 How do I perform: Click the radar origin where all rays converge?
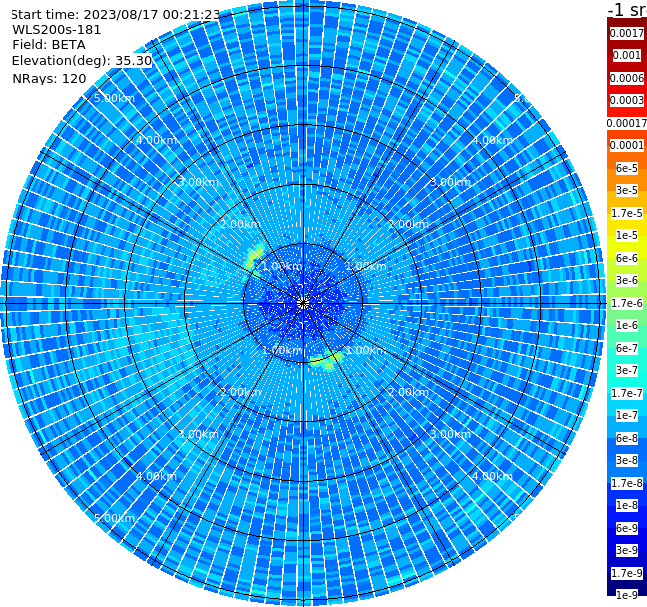pos(303,304)
